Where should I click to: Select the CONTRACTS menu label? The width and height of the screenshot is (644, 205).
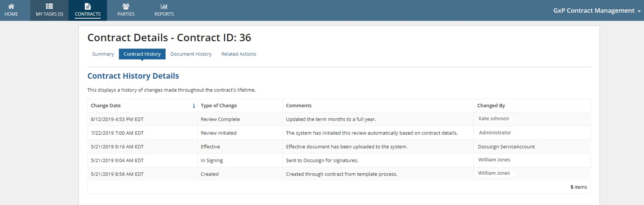click(x=88, y=14)
